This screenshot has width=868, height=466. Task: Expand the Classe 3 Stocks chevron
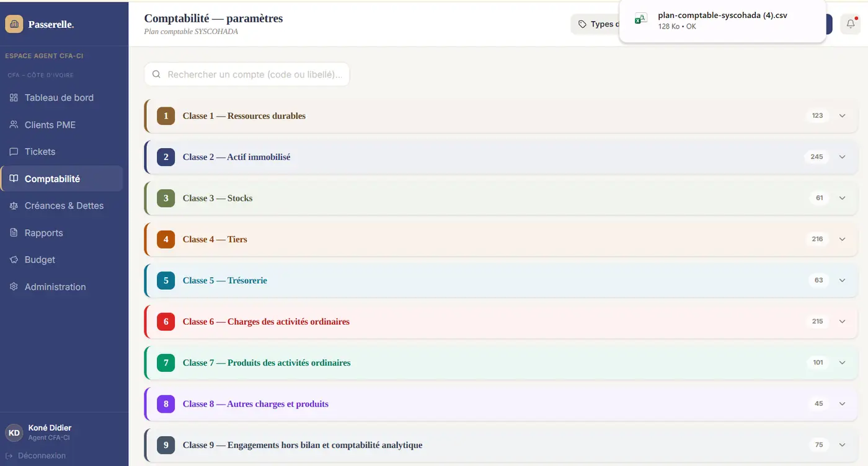842,198
